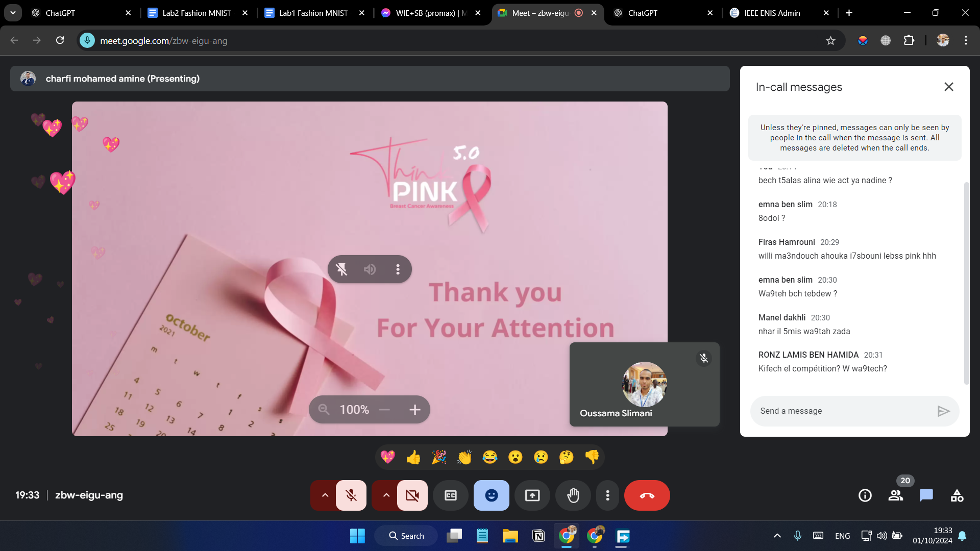
Task: Unmute the microphone in the call bar
Action: coord(351,495)
